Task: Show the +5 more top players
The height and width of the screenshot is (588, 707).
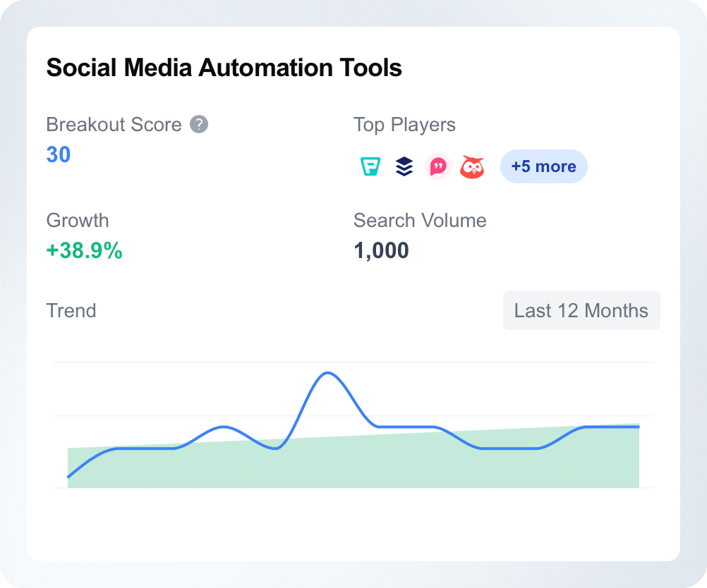Action: (544, 166)
